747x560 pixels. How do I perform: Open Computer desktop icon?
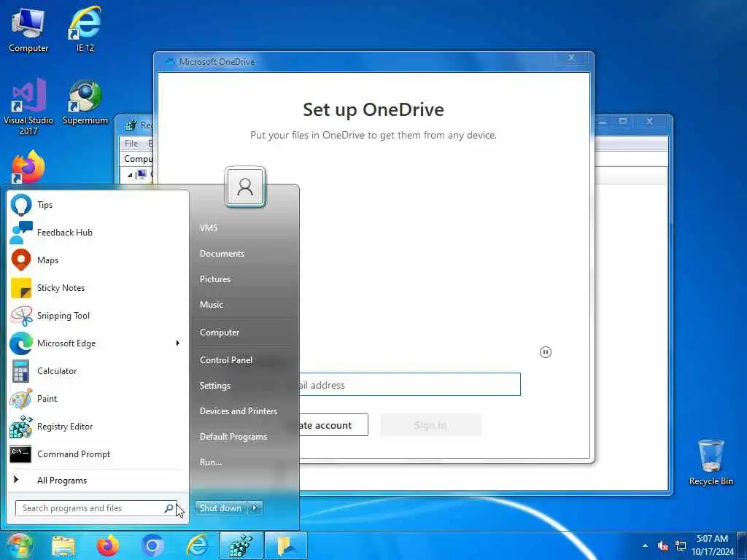tap(28, 29)
